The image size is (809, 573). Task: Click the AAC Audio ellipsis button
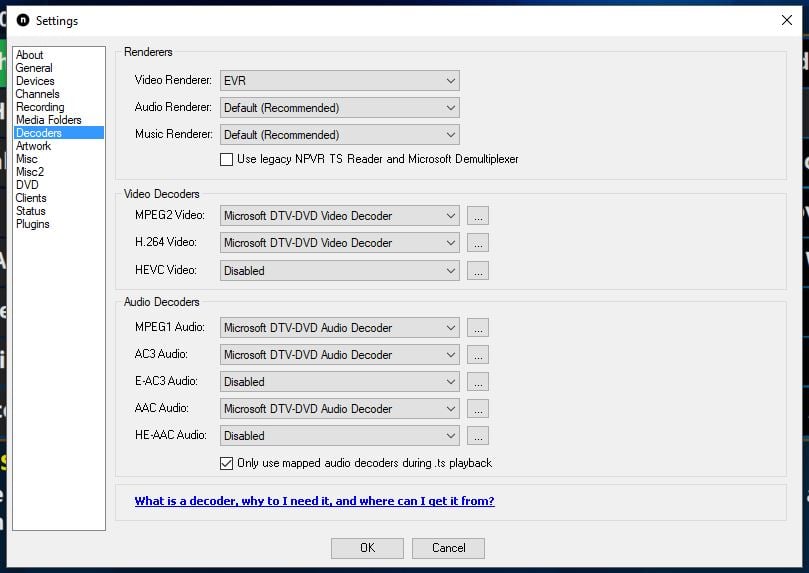pyautogui.click(x=478, y=408)
